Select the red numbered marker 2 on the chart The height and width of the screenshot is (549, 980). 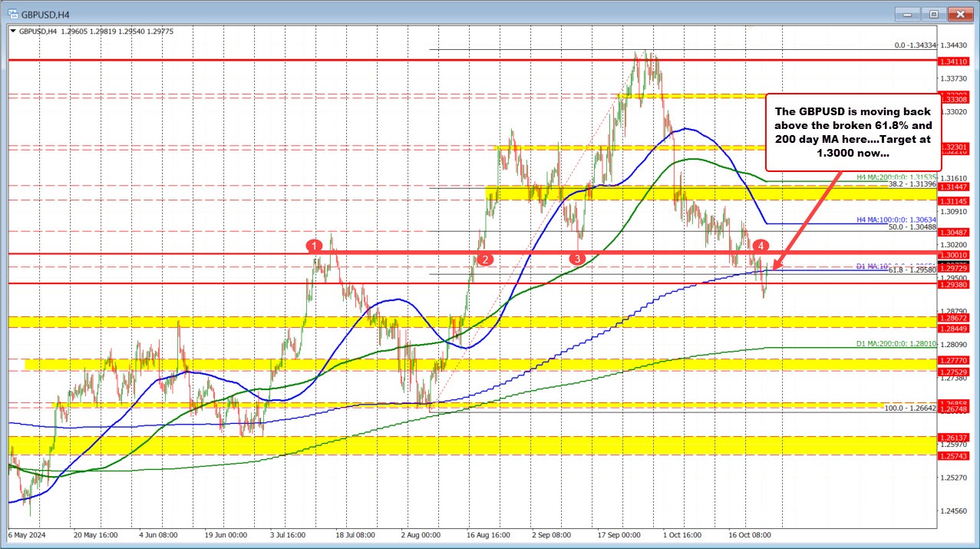point(485,260)
